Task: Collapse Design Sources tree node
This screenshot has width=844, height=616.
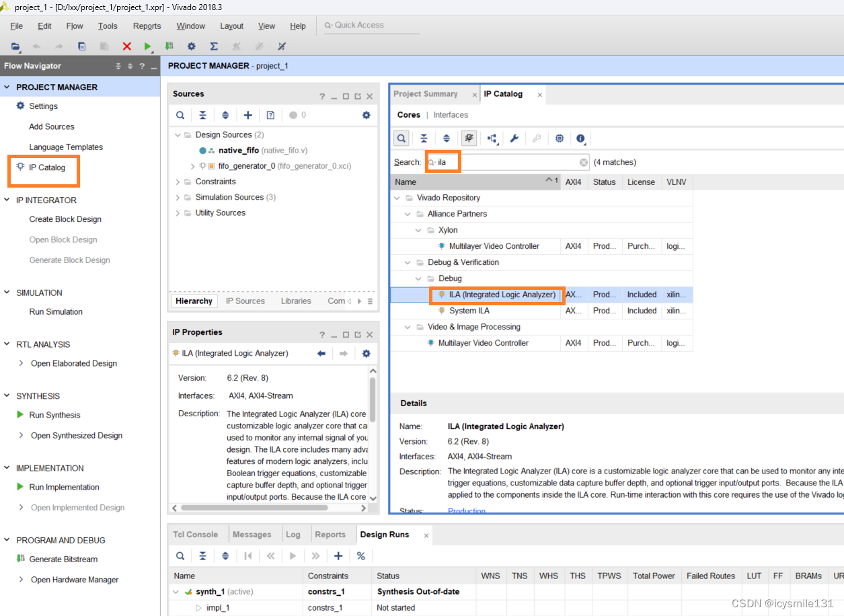Action: pyautogui.click(x=178, y=135)
